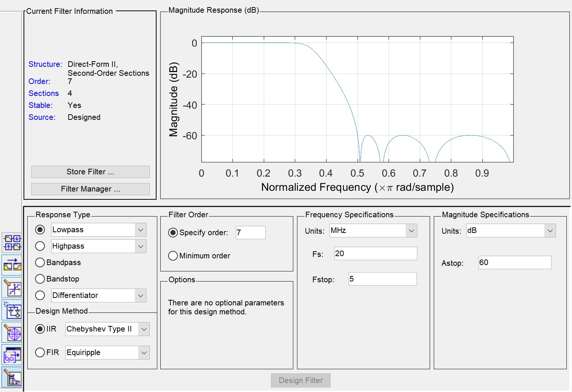Image resolution: width=572 pixels, height=392 pixels.
Task: Click the "Current Filter Information" panel title
Action: coord(69,11)
